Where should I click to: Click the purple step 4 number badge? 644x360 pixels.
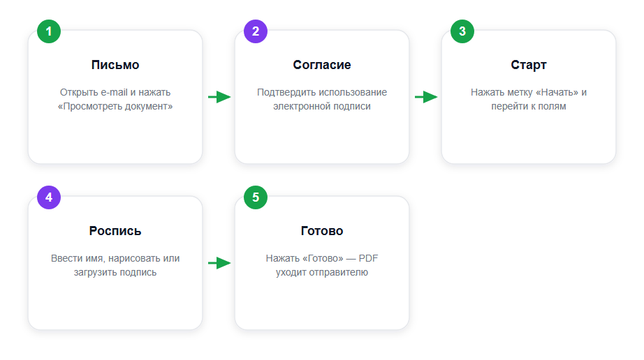pyautogui.click(x=49, y=197)
